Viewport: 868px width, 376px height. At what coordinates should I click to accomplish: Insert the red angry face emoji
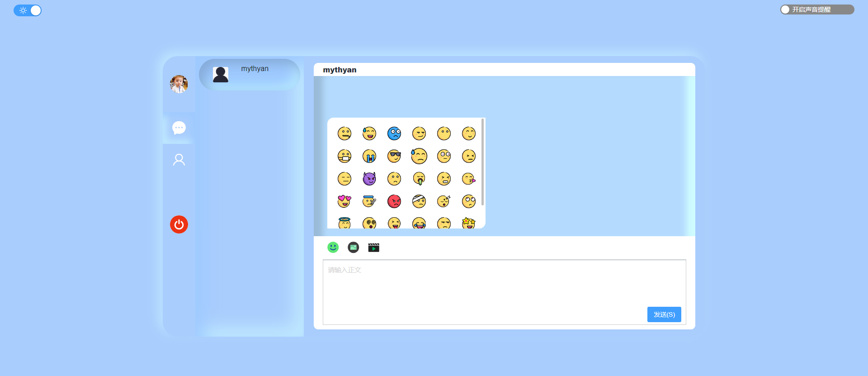(x=394, y=201)
